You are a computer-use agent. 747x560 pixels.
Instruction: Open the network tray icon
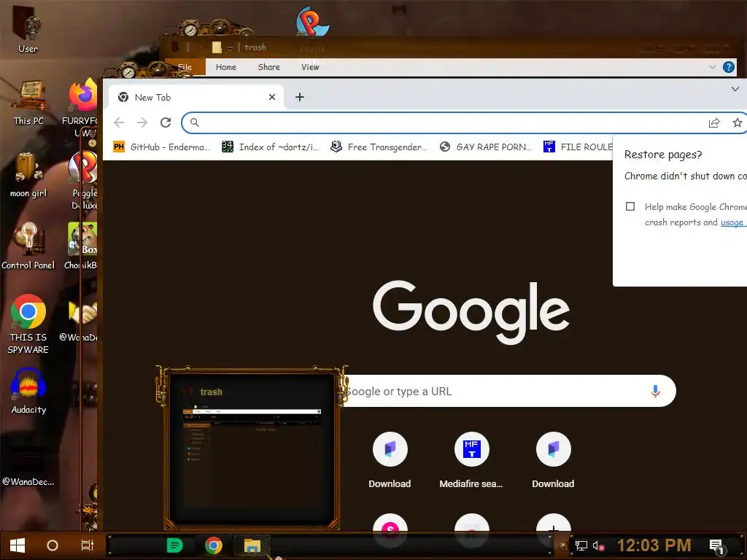coord(581,545)
